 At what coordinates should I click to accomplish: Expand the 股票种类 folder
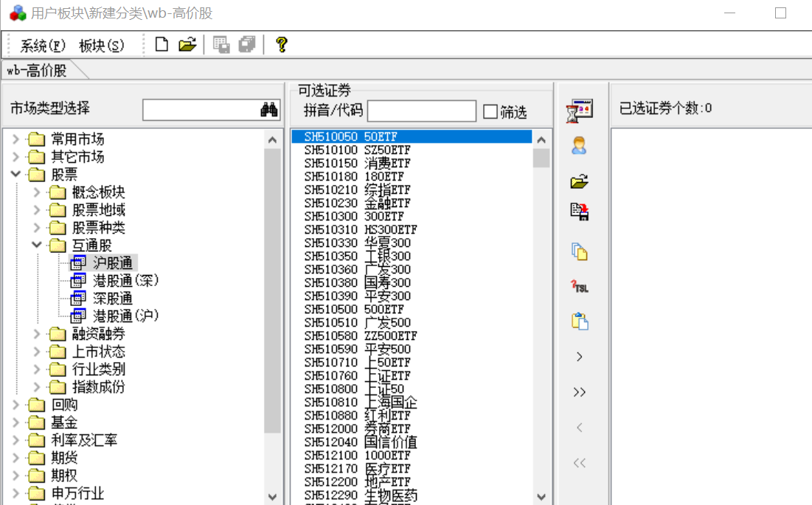(x=36, y=228)
